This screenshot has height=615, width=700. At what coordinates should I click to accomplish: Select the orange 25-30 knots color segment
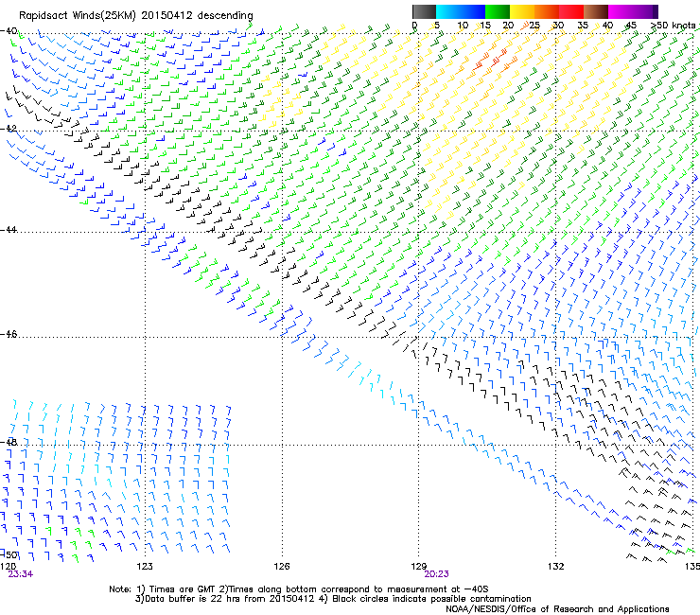point(547,11)
